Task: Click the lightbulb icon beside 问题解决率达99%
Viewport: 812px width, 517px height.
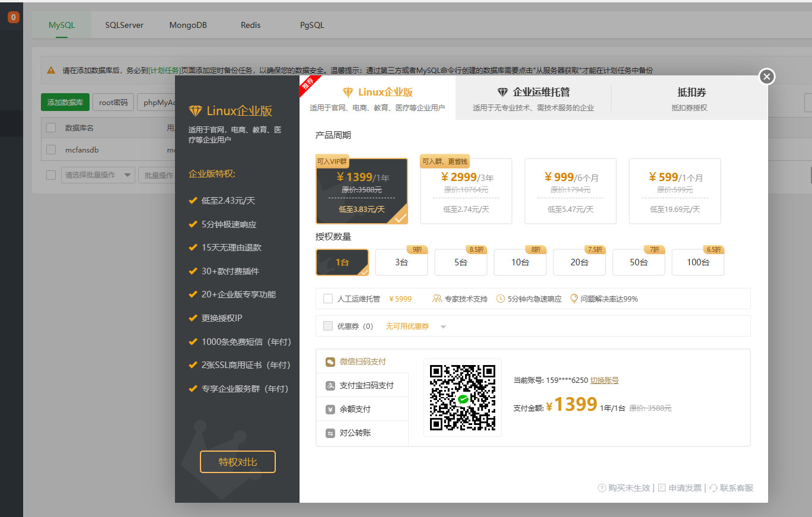Action: (x=574, y=299)
